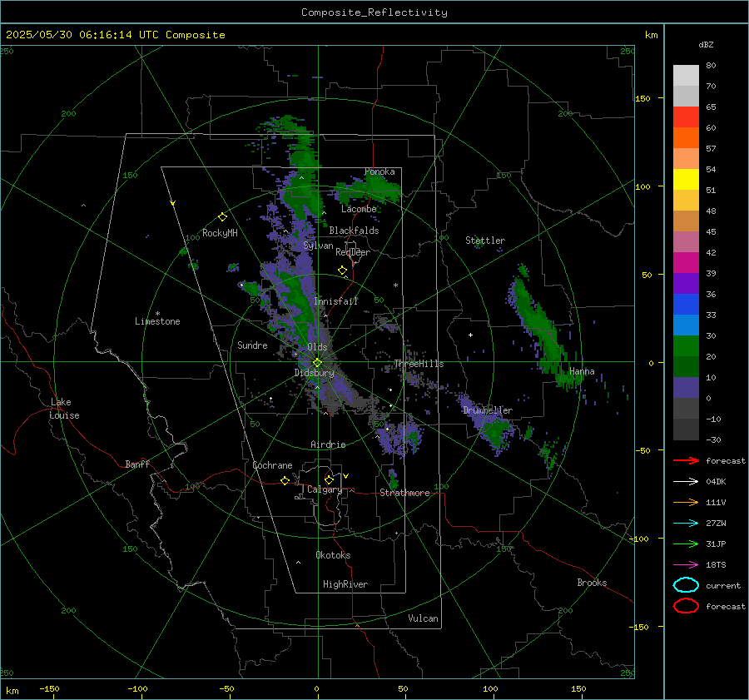Click the white 04DK arrow in the legend
Image resolution: width=749 pixels, height=700 pixels.
point(686,481)
